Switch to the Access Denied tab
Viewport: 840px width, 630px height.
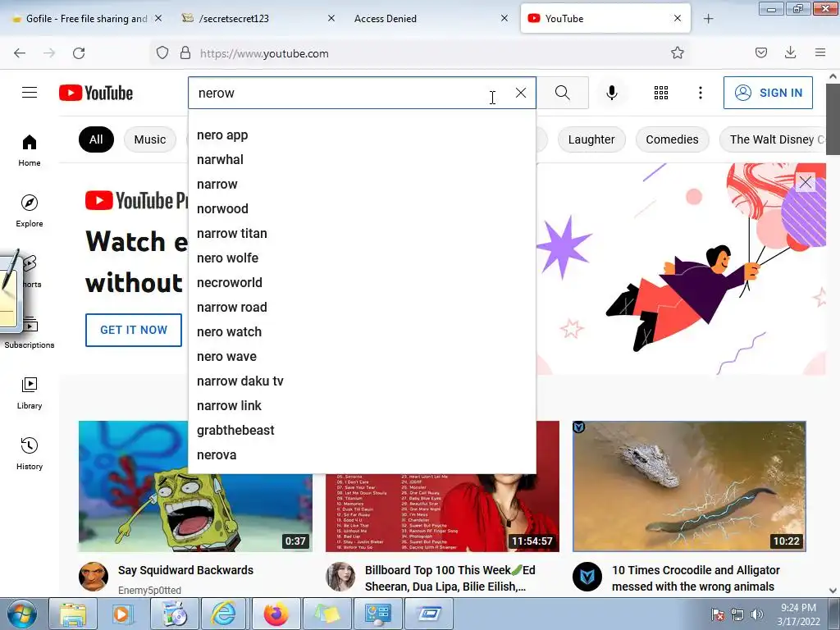(x=386, y=18)
